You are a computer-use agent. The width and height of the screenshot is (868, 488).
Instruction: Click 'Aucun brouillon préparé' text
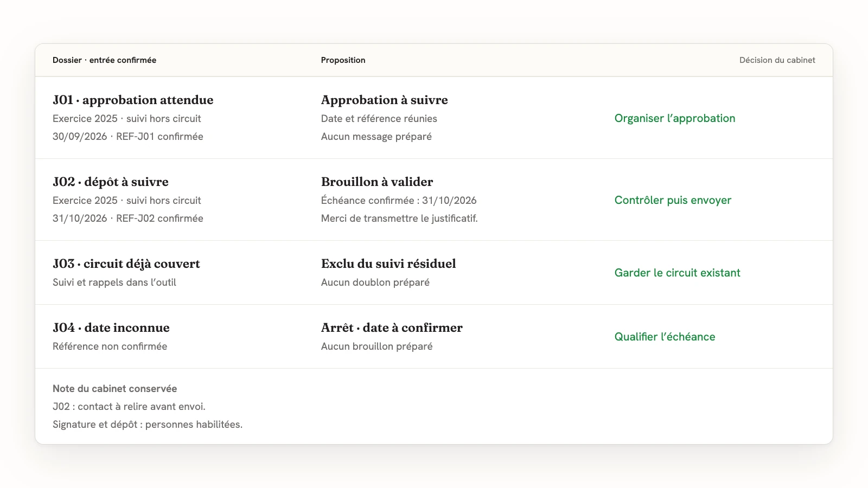(x=377, y=346)
